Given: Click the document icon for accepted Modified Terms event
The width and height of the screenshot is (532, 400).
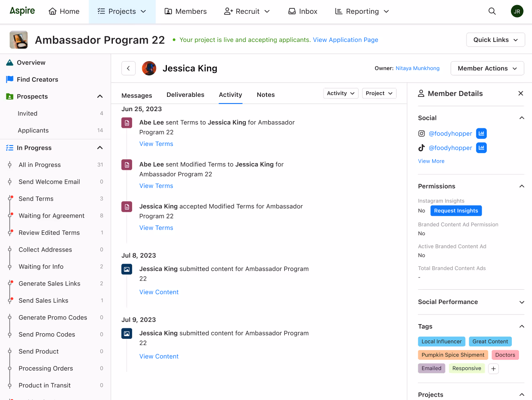Looking at the screenshot, I should click(127, 207).
